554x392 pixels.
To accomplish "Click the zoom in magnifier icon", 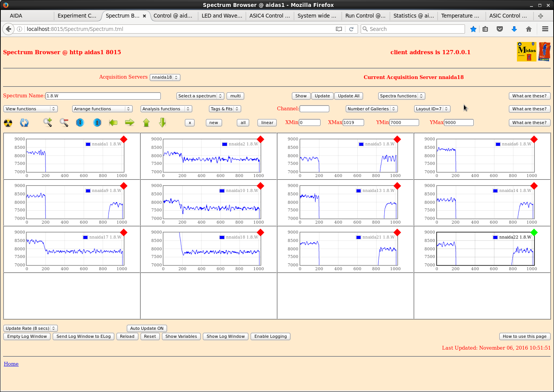I will 48,123.
